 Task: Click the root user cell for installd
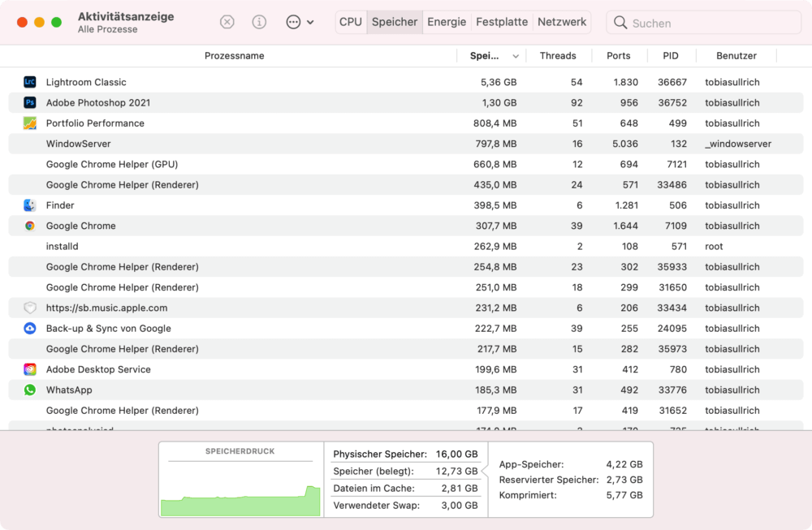pyautogui.click(x=714, y=247)
